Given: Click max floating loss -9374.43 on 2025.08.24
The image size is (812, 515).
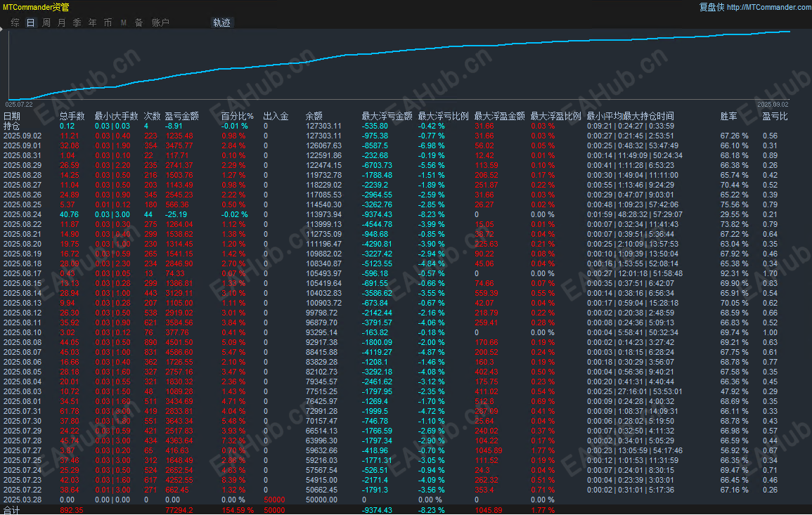Looking at the screenshot, I should (x=377, y=215).
